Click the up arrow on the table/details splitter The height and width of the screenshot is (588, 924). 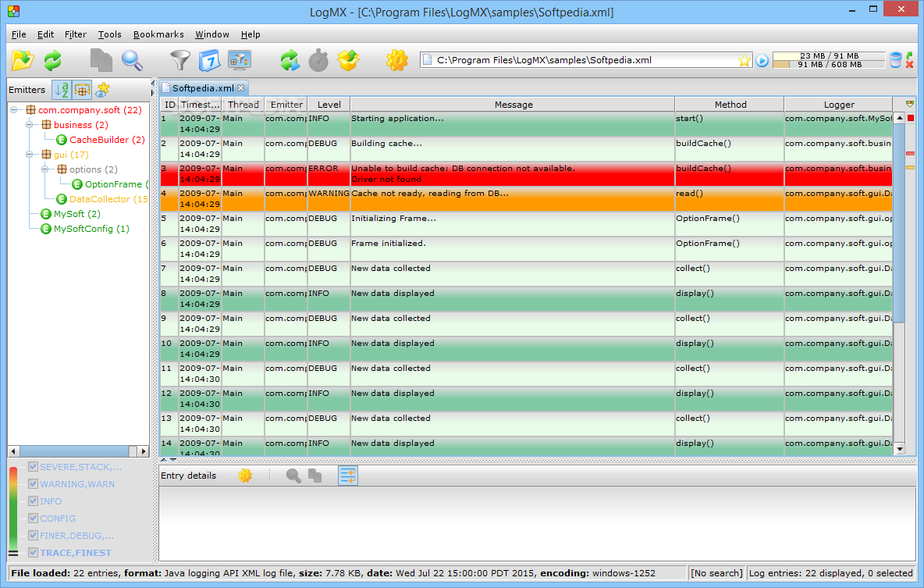[164, 459]
